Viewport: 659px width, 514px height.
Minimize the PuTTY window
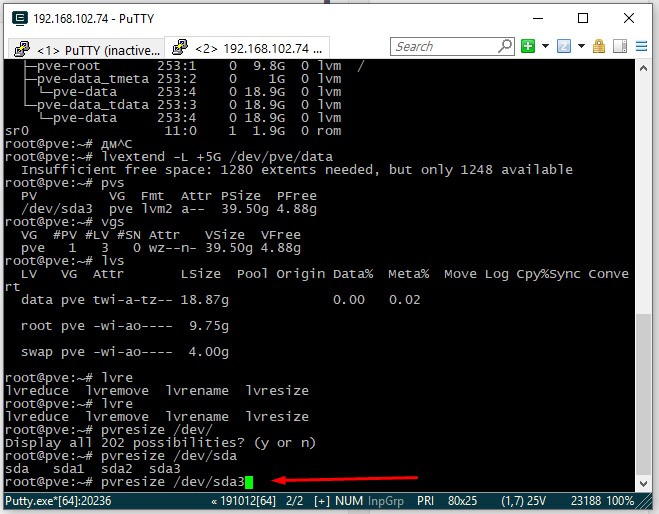click(x=538, y=18)
